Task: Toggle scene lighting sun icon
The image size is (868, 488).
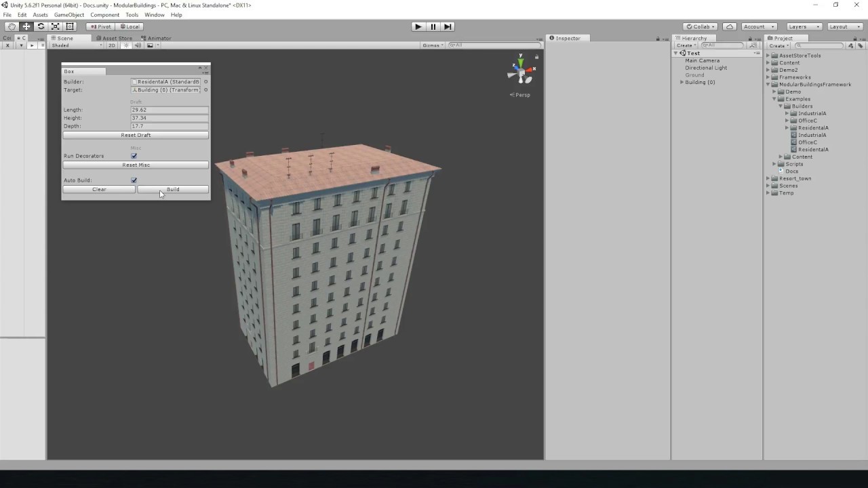Action: pos(125,45)
